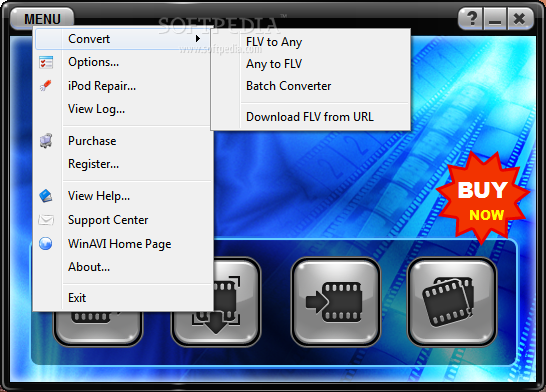Open Options... from the menu
The height and width of the screenshot is (392, 546).
tap(123, 62)
